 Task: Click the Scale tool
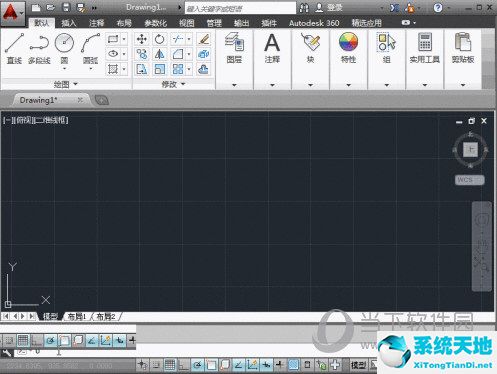tap(159, 69)
